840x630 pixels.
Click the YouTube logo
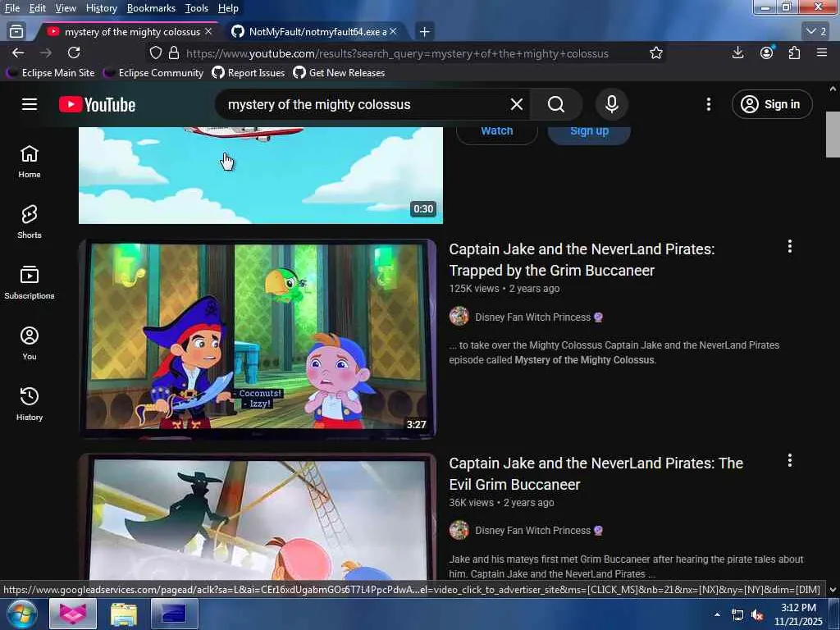(x=97, y=104)
